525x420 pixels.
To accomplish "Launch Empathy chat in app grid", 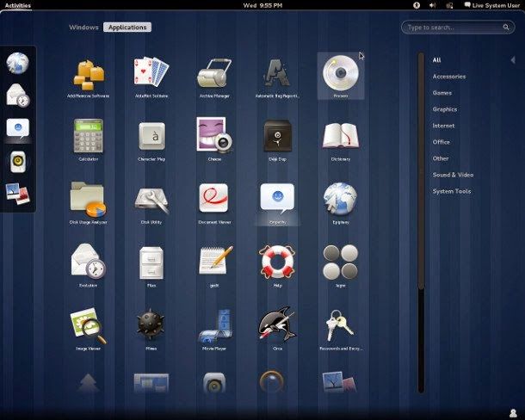I will 277,203.
